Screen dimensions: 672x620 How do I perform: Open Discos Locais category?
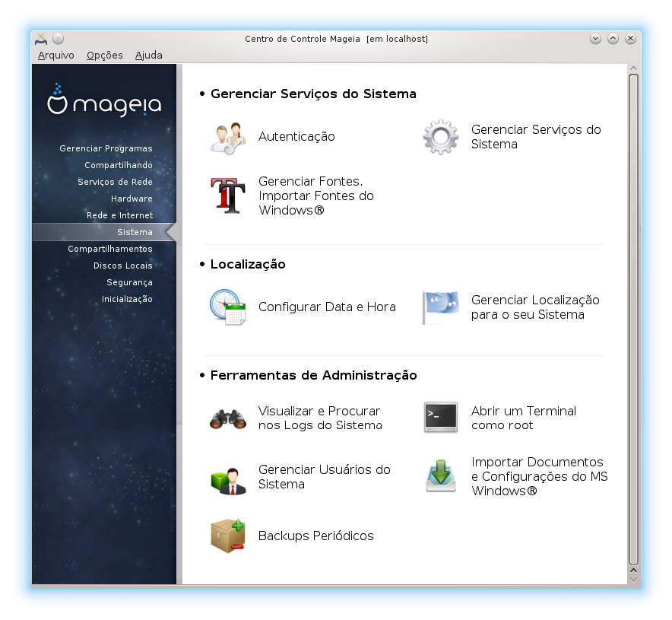pyautogui.click(x=122, y=265)
